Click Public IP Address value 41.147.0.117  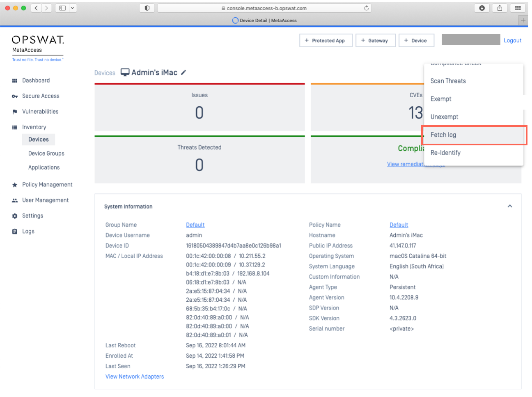point(403,246)
